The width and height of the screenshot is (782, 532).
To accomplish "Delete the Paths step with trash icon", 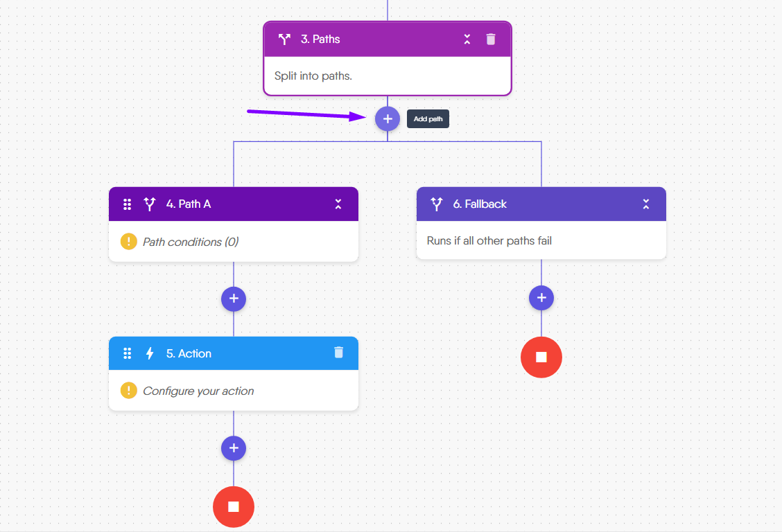I will pyautogui.click(x=491, y=39).
